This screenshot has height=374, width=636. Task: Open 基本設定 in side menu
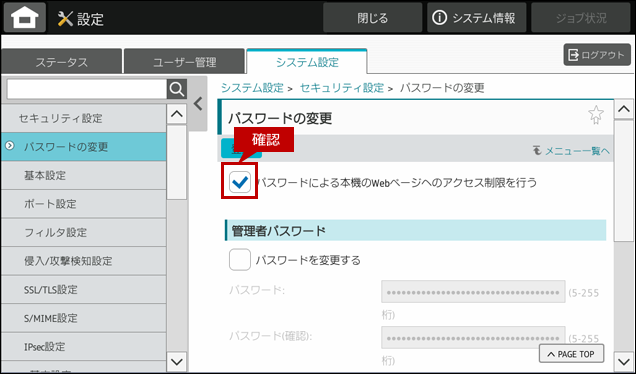84,175
